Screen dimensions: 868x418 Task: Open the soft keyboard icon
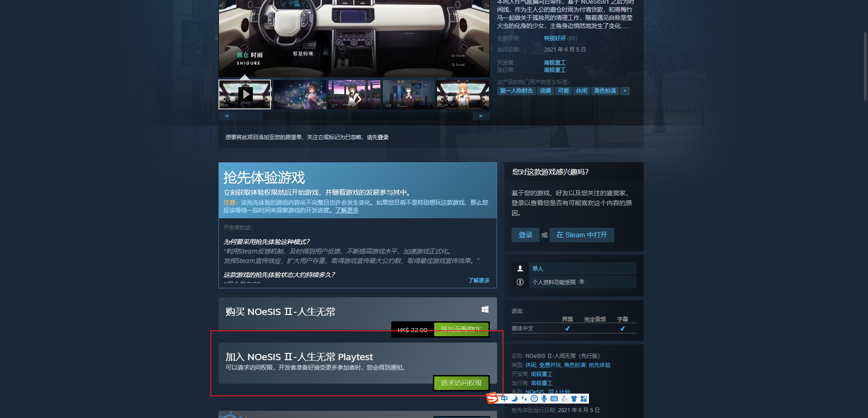pyautogui.click(x=554, y=399)
